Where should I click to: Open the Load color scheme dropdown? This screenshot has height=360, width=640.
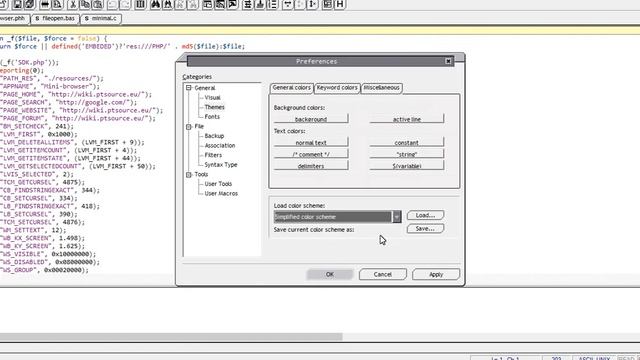(396, 217)
